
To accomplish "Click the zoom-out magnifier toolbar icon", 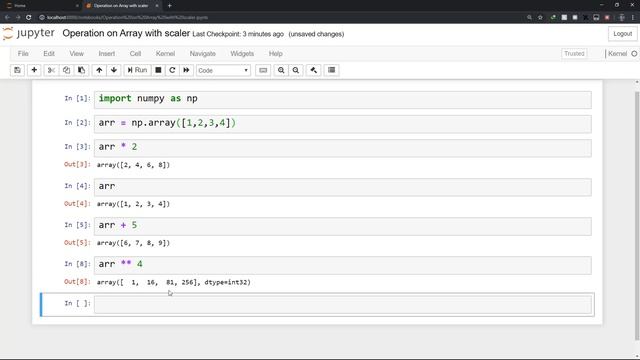I will tap(296, 70).
